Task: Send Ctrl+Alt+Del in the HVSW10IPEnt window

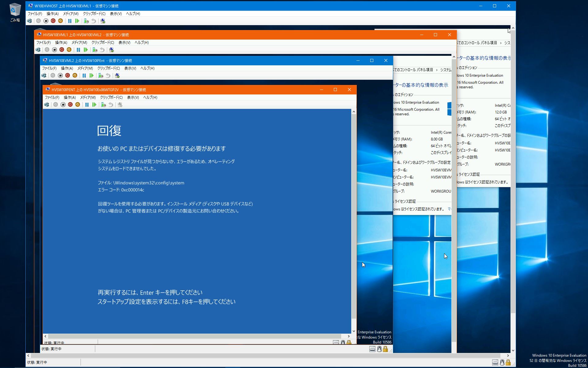Action: (44, 75)
